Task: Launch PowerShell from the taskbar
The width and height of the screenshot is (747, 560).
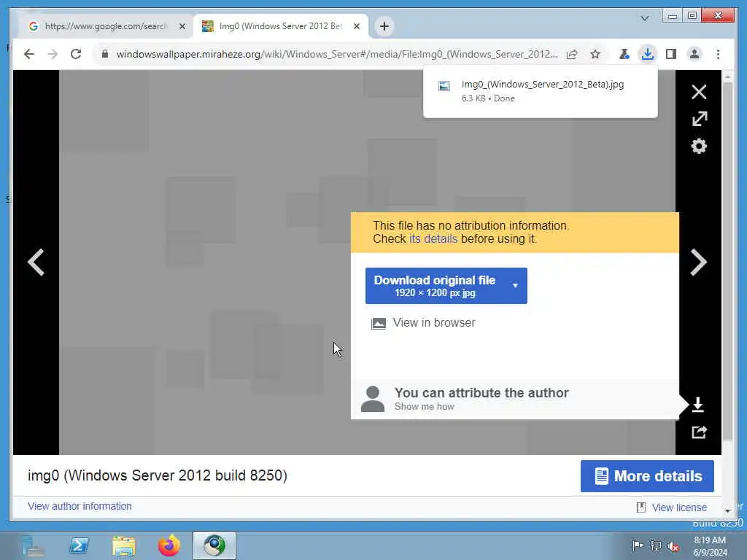Action: 79,545
